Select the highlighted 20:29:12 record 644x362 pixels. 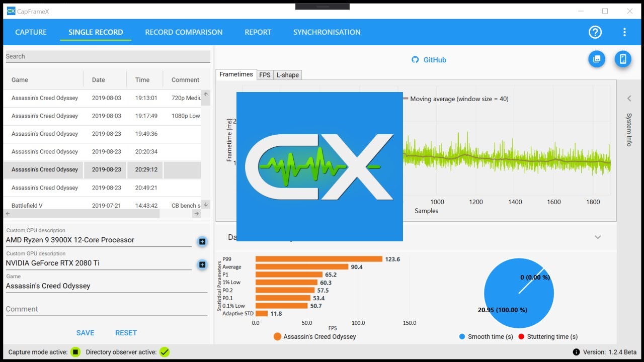coord(103,169)
